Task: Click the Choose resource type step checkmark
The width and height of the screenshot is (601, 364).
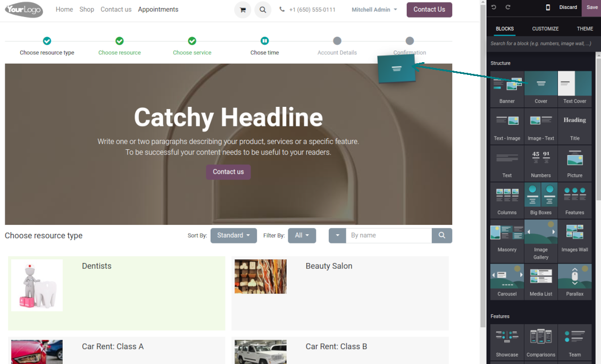Action: point(47,41)
